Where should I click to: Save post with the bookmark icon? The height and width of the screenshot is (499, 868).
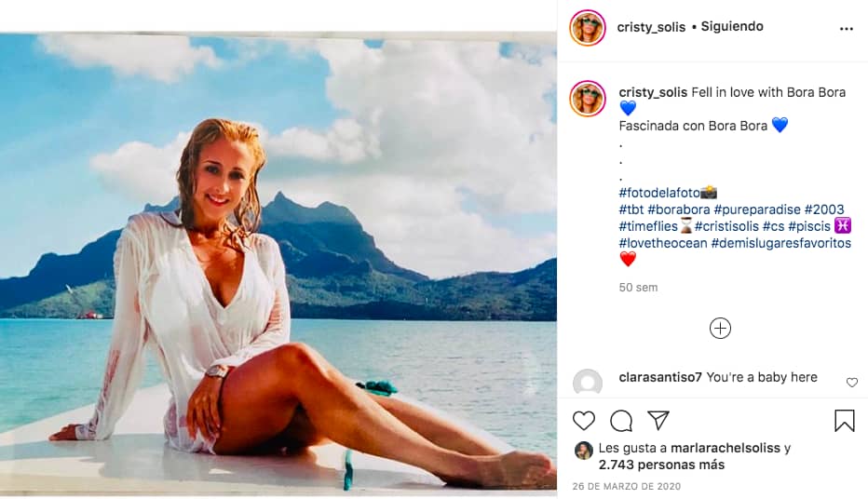pos(844,420)
